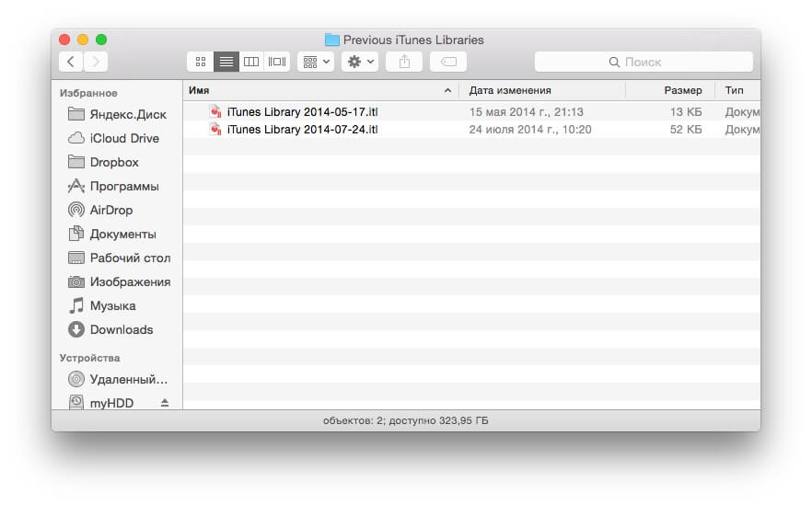Open the gear action menu
812x505 pixels.
click(x=360, y=62)
